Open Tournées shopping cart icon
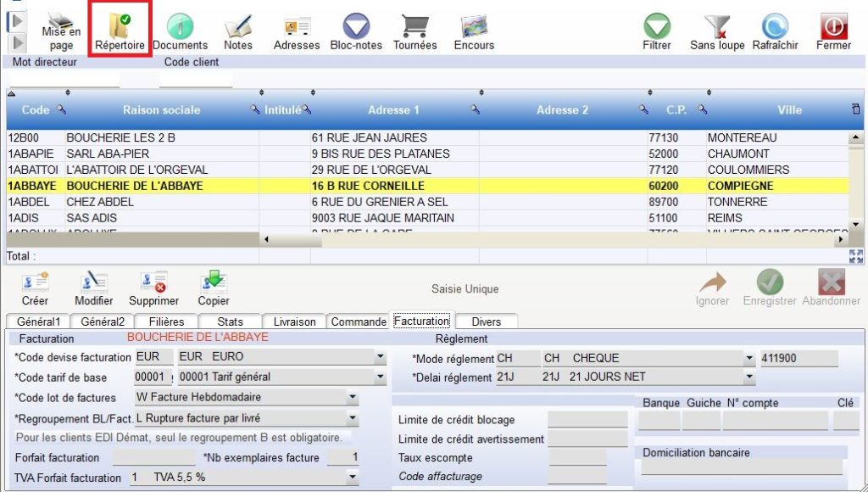The image size is (868, 492). (415, 27)
